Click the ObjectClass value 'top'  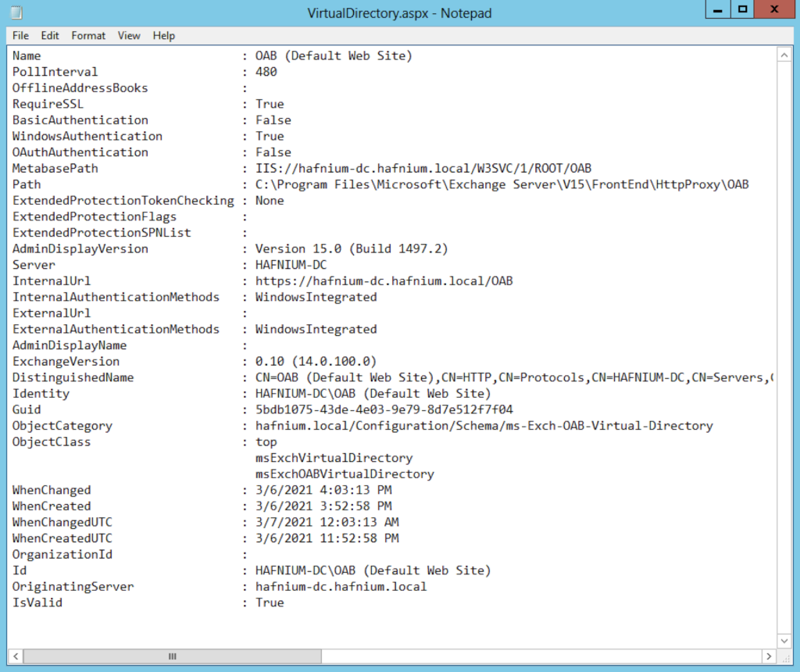pos(266,441)
